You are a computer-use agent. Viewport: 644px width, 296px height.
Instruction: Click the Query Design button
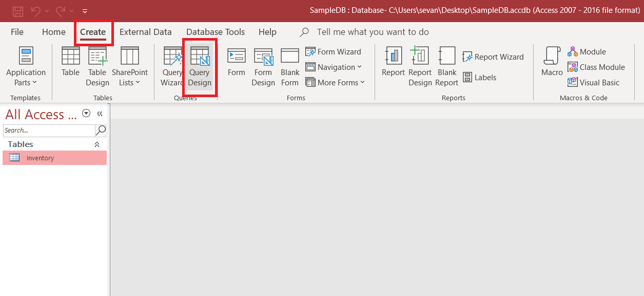pos(200,67)
